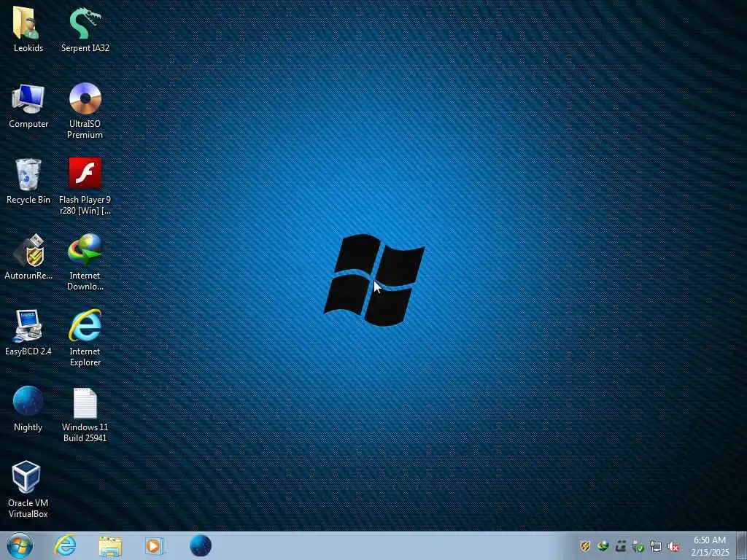The height and width of the screenshot is (560, 747).
Task: Click the muted volume tray icon
Action: tap(673, 547)
